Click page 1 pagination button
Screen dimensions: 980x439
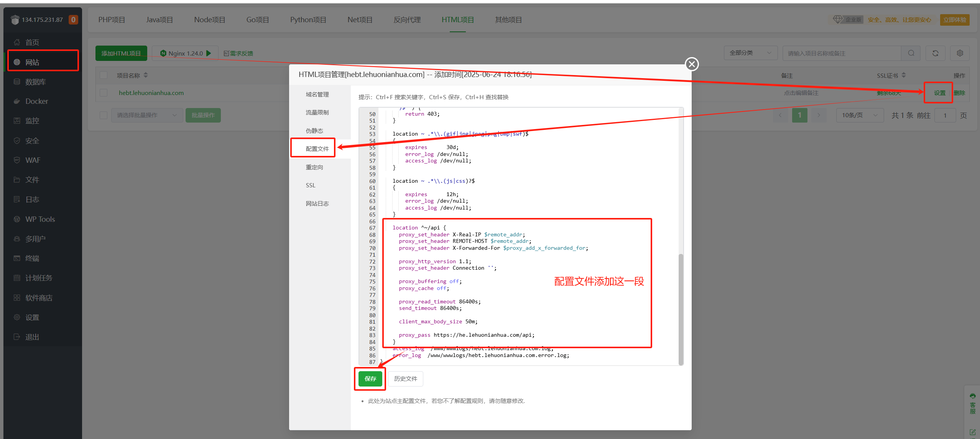[x=800, y=115]
